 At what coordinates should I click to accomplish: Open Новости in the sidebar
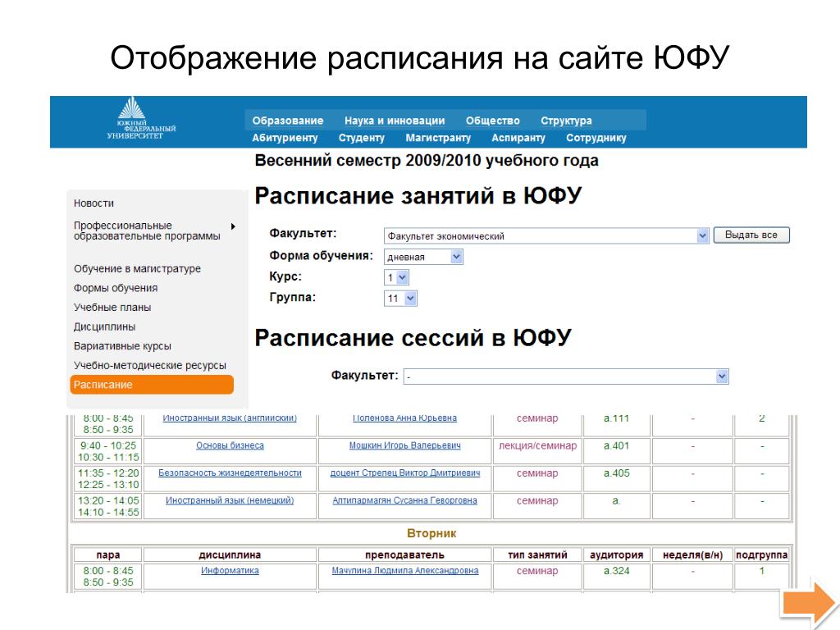coord(94,203)
